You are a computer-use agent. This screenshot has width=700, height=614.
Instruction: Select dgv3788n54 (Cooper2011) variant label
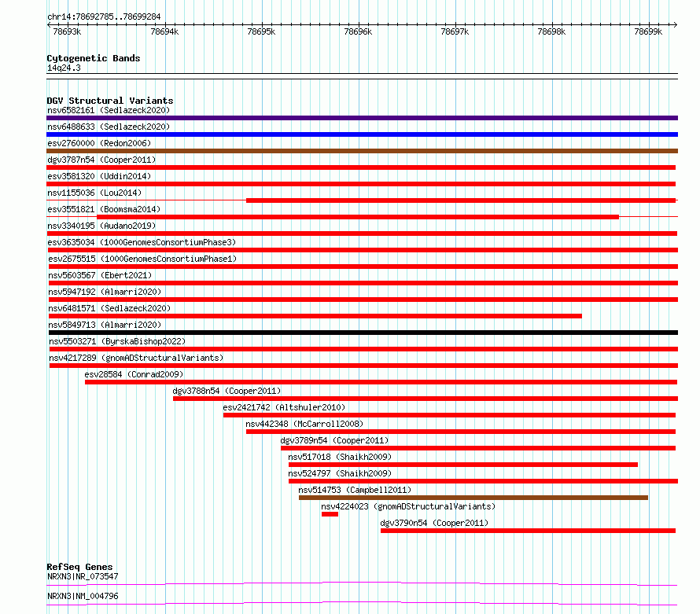(227, 391)
